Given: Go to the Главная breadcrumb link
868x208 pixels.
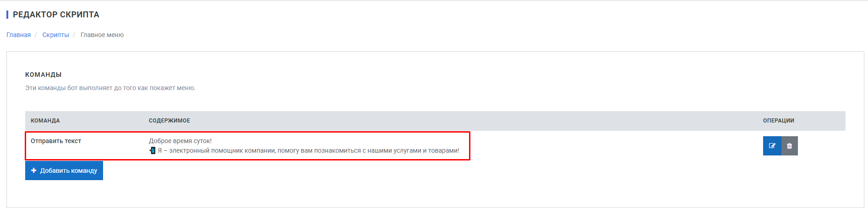Looking at the screenshot, I should [x=18, y=35].
